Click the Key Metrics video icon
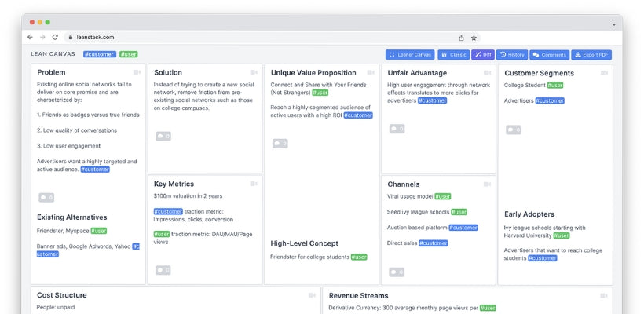This screenshot has width=644, height=314. [x=253, y=184]
